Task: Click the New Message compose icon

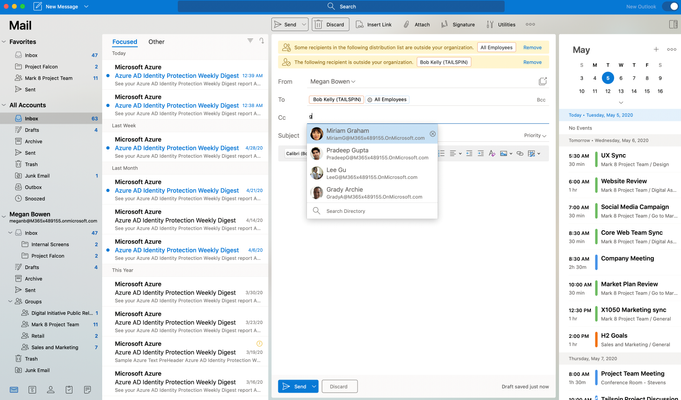Action: click(x=38, y=7)
